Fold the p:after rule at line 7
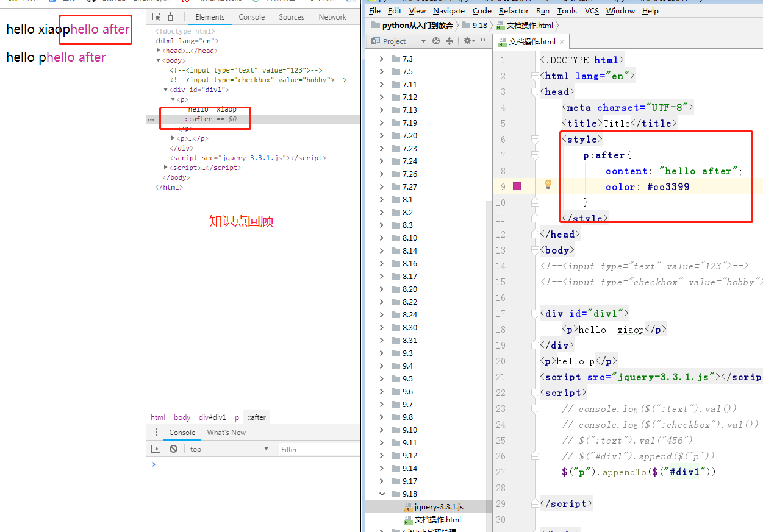 pyautogui.click(x=535, y=155)
